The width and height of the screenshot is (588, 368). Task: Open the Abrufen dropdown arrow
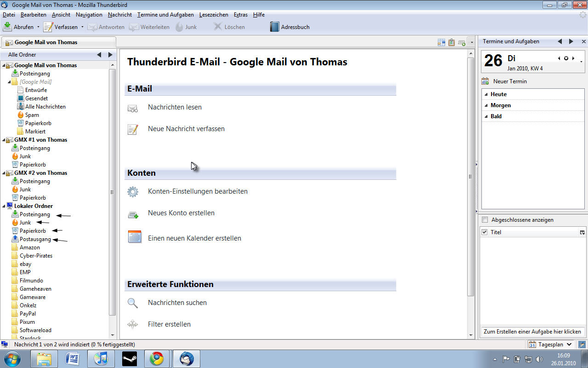click(38, 27)
